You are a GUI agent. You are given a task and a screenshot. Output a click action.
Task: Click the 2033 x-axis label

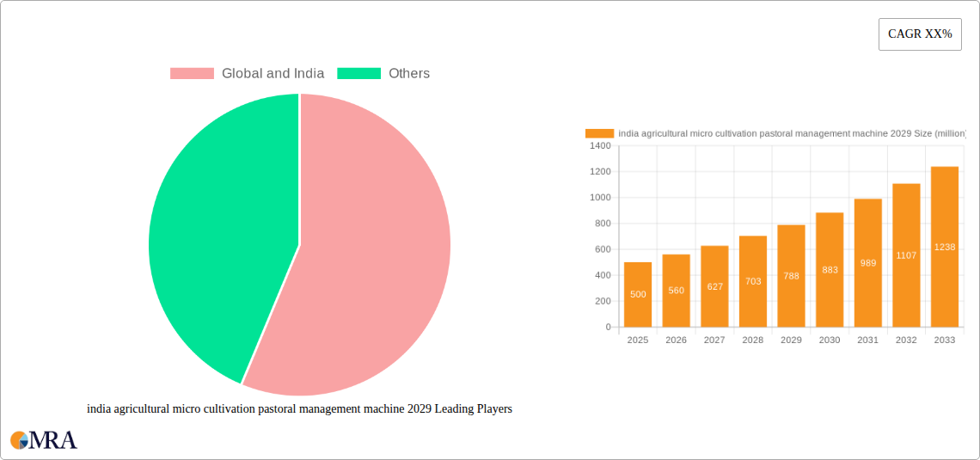pyautogui.click(x=945, y=340)
